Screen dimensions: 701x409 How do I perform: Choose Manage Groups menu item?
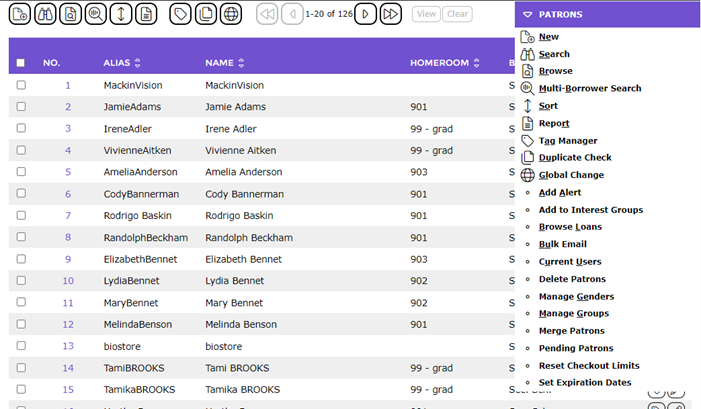click(574, 313)
